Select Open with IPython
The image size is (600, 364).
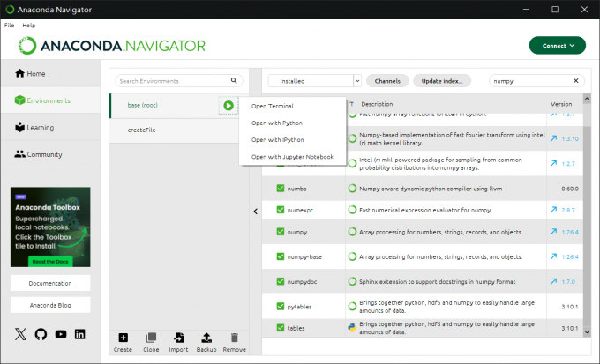(x=292, y=140)
